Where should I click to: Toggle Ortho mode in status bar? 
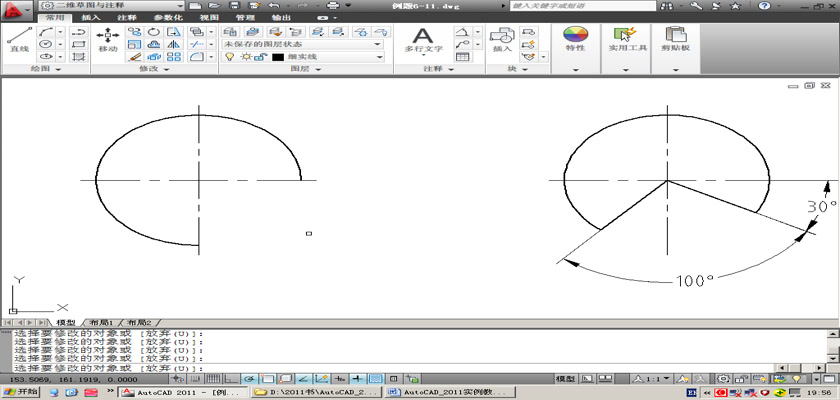point(231,379)
